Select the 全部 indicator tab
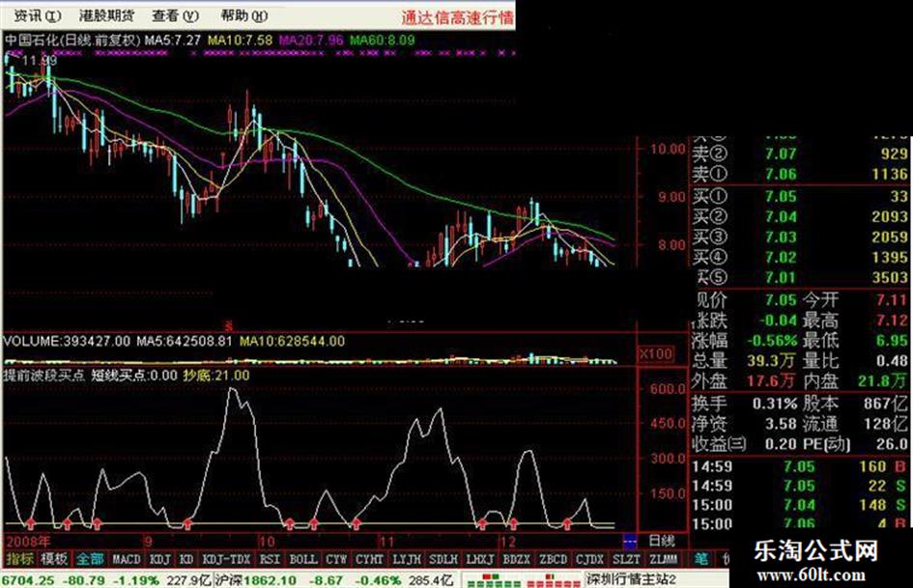The width and height of the screenshot is (913, 588). (x=90, y=559)
